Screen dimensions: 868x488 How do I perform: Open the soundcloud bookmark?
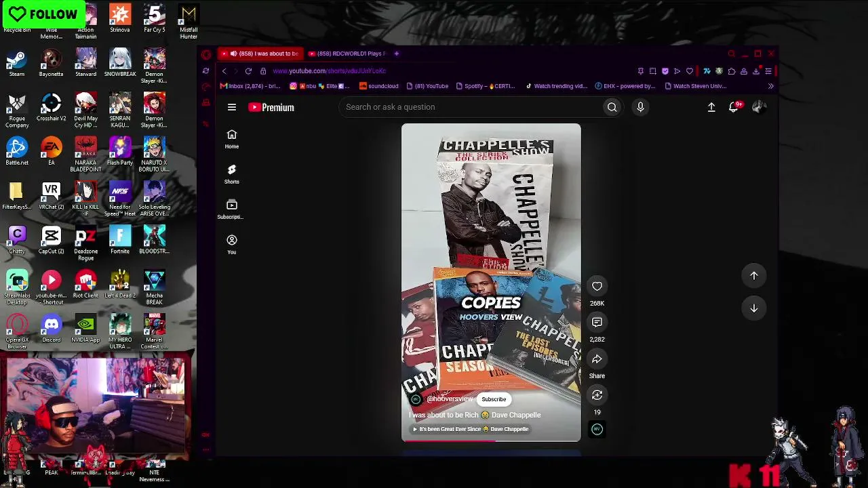[x=378, y=86]
